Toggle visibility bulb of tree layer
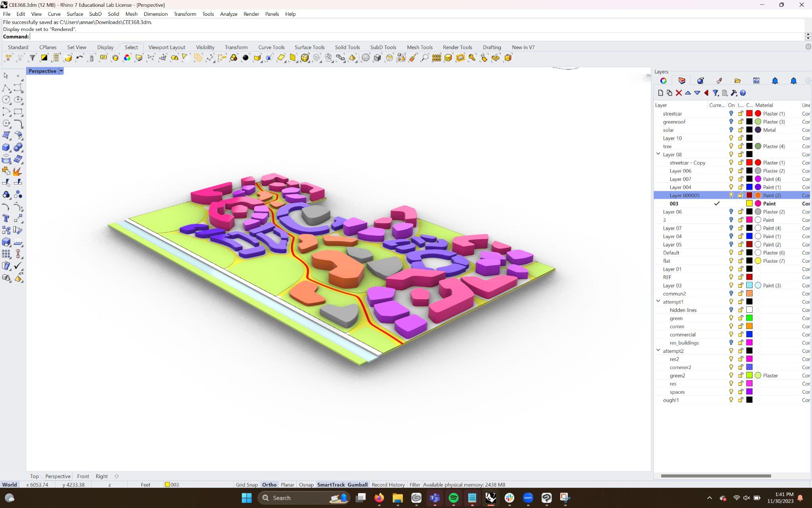The height and width of the screenshot is (508, 812). tap(731, 146)
